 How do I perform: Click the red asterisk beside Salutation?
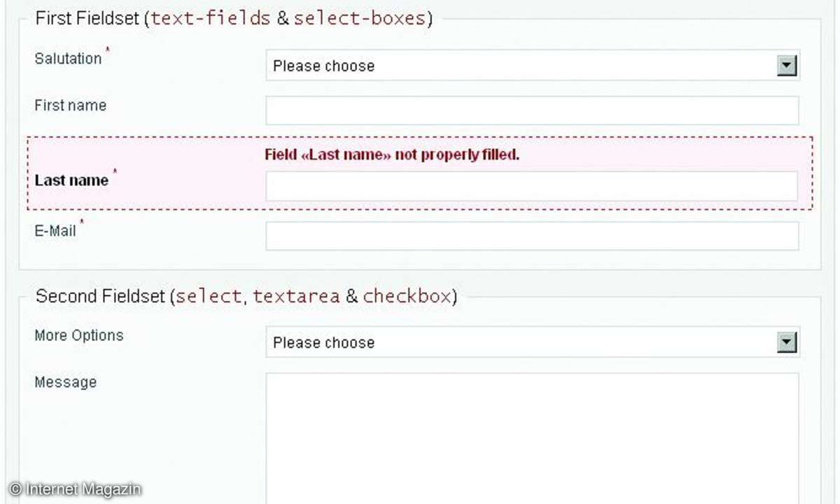click(108, 49)
